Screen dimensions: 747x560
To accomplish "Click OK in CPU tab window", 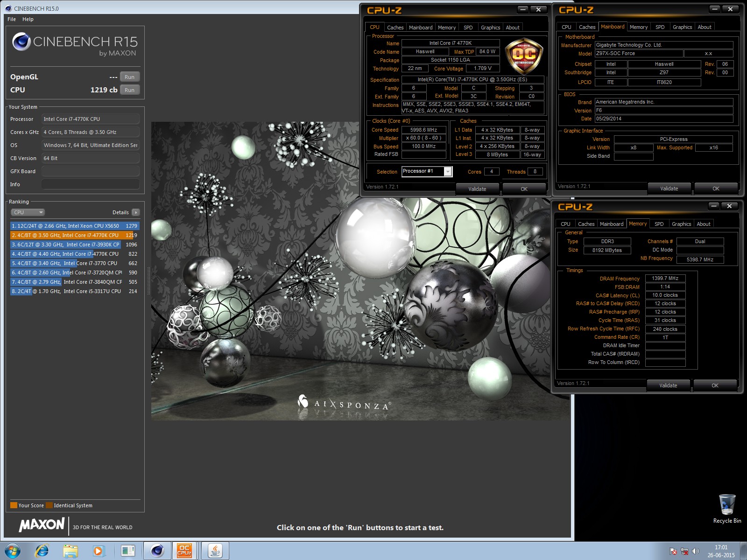I will tap(524, 189).
